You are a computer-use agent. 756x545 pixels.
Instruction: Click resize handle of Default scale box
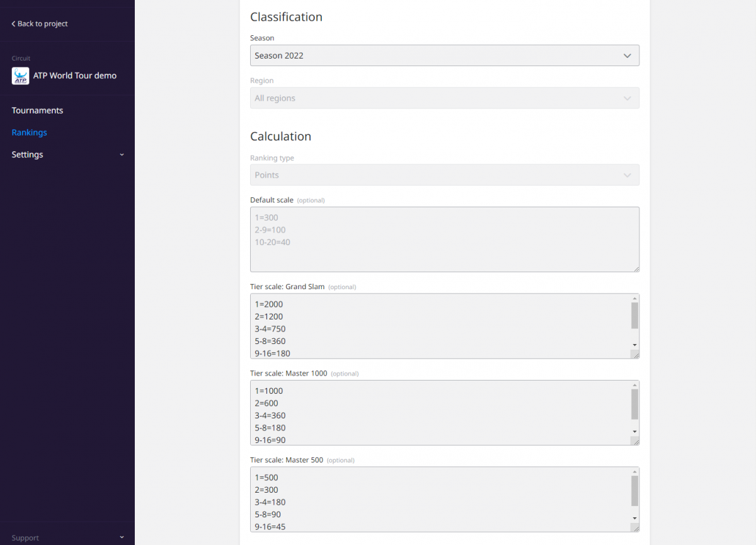[636, 268]
